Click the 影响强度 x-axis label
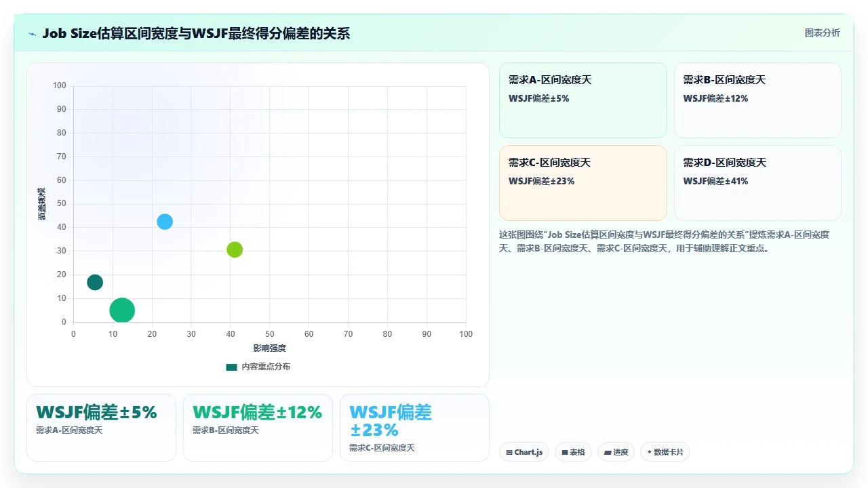 pyautogui.click(x=270, y=348)
